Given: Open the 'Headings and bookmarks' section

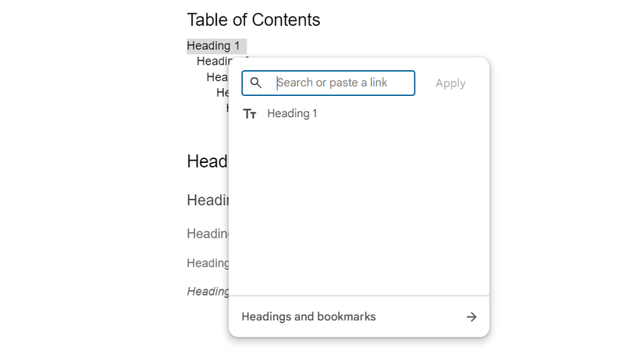Looking at the screenshot, I should [309, 317].
